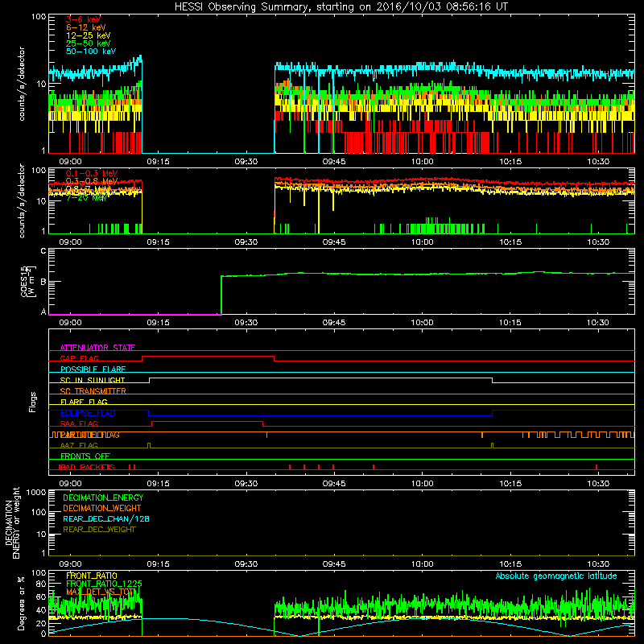
Task: Click the Flags vertical axis label
Action: tap(33, 402)
